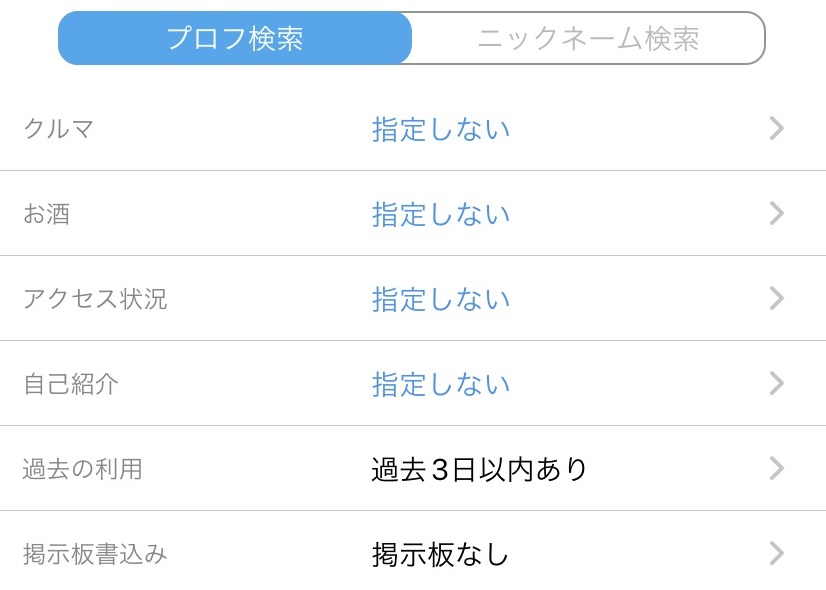Select the 自己紹介 label
This screenshot has width=826, height=590.
pos(71,384)
